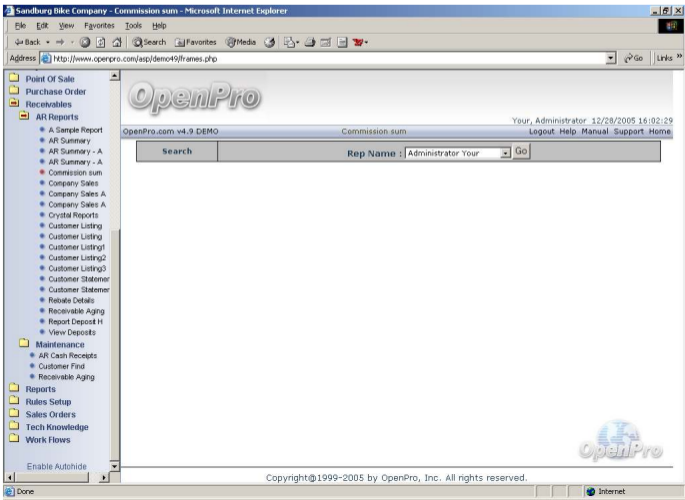Open the Rep Name dropdown

point(505,153)
